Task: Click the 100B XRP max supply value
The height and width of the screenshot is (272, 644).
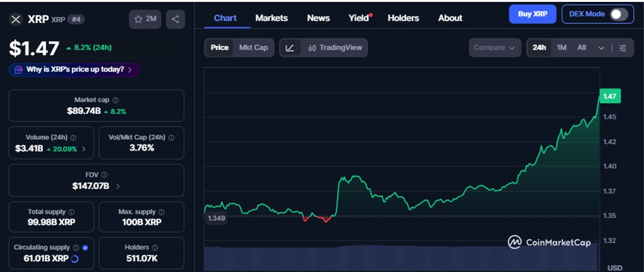Action: [142, 223]
